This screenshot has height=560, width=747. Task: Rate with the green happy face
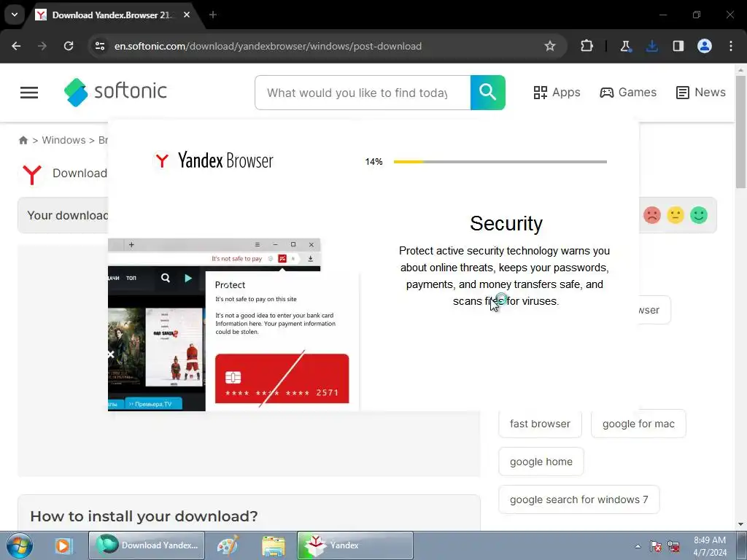point(698,215)
